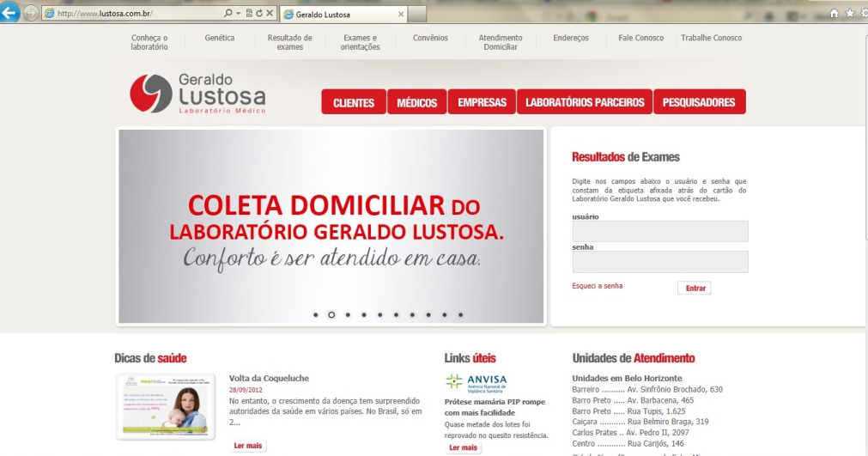Image resolution: width=868 pixels, height=456 pixels.
Task: Select the active second carousel dot
Action: 331,315
